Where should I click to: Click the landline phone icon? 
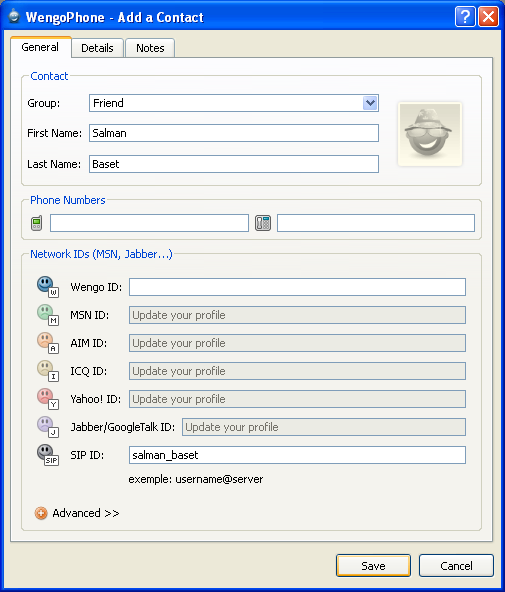coord(263,223)
